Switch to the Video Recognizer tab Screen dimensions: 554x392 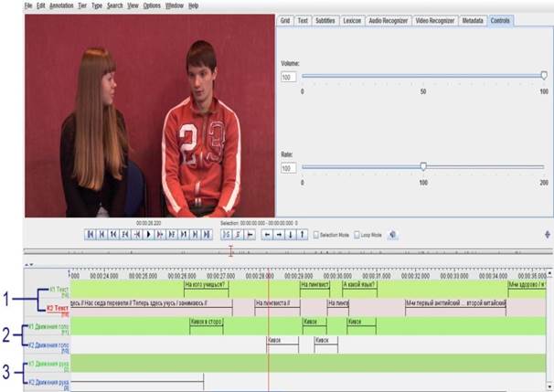pyautogui.click(x=435, y=20)
